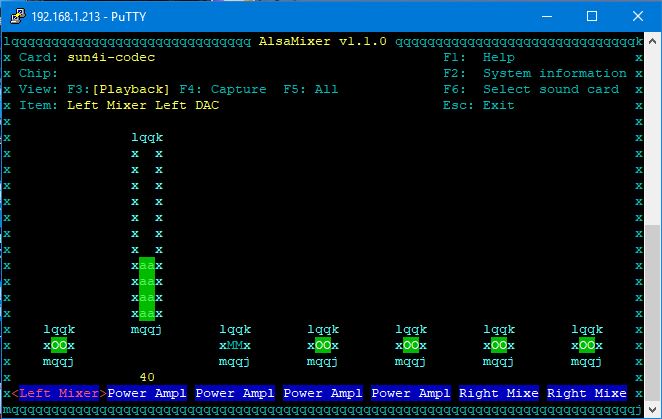The image size is (662, 419).
Task: Select the first Right Mixe channel label
Action: click(499, 393)
